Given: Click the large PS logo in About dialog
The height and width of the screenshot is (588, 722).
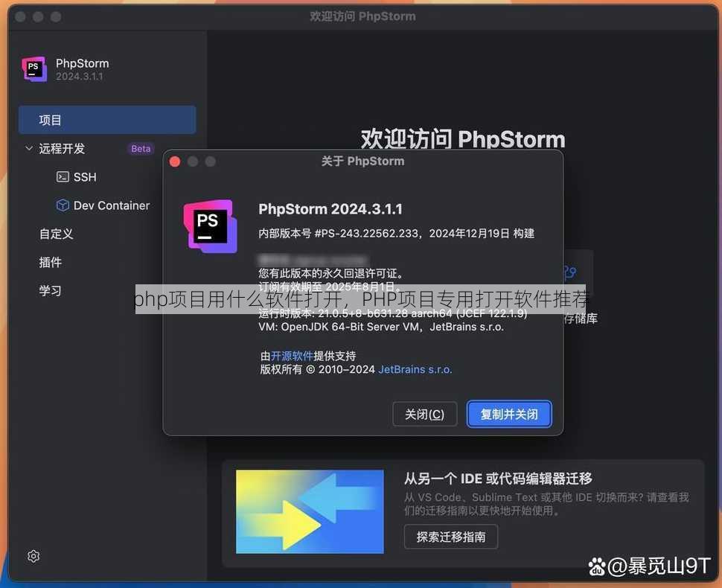Looking at the screenshot, I should click(x=211, y=226).
